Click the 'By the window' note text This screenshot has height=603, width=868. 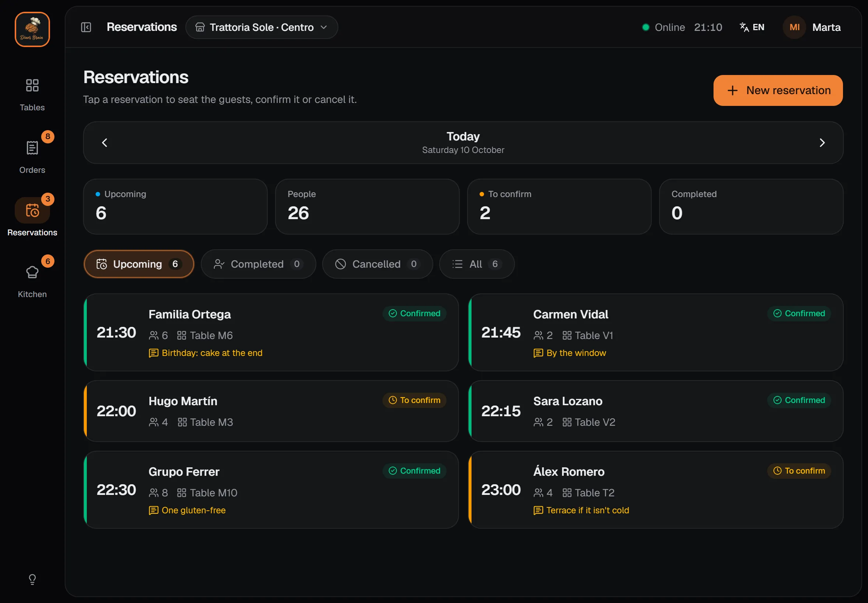coord(576,353)
